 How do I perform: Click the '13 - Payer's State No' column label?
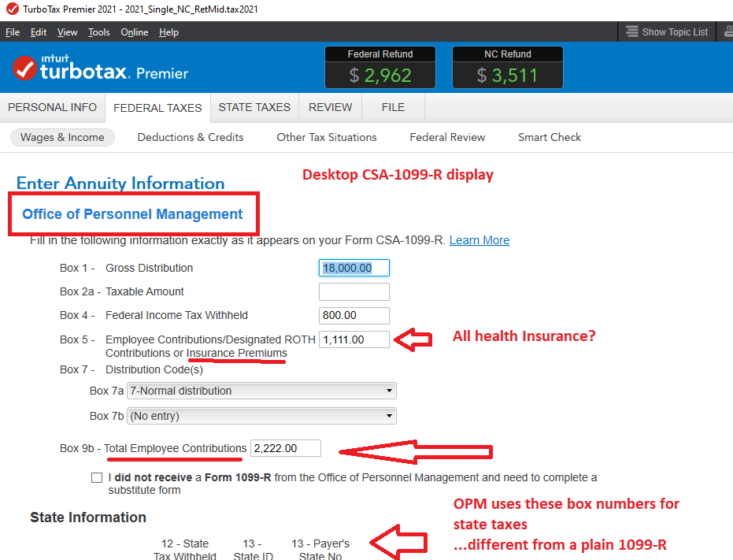pyautogui.click(x=320, y=550)
